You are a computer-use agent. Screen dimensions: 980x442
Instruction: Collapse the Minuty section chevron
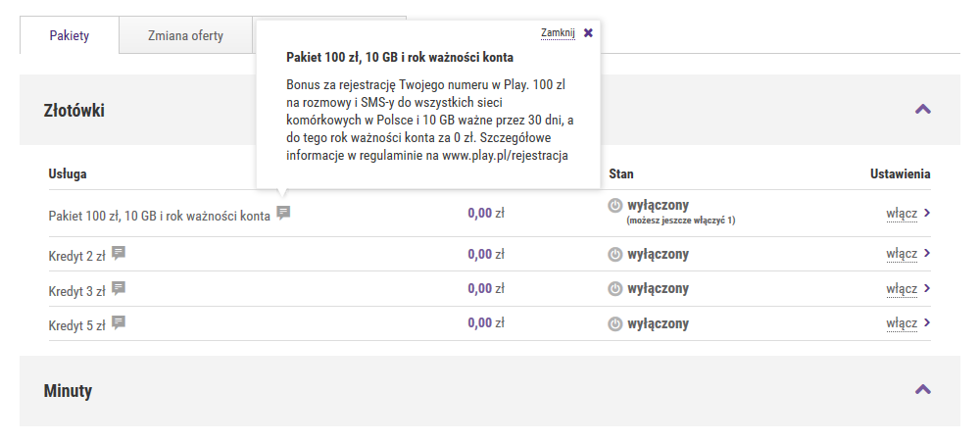922,390
